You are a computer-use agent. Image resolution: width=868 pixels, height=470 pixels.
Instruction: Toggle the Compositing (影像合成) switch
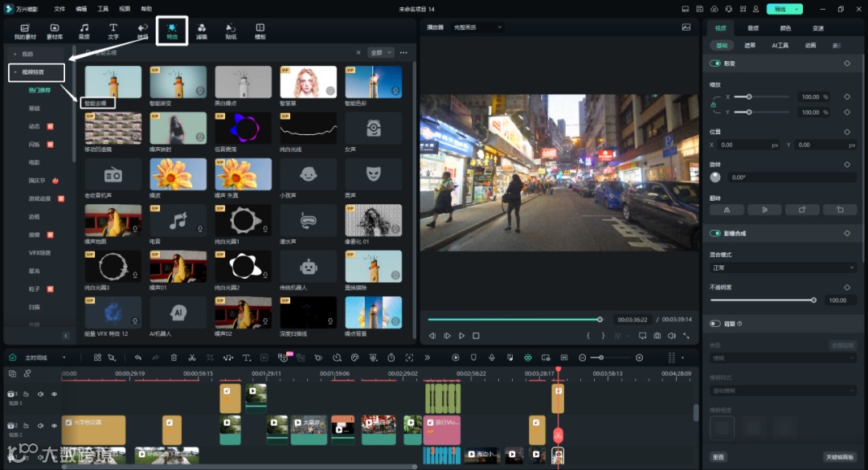tap(714, 234)
